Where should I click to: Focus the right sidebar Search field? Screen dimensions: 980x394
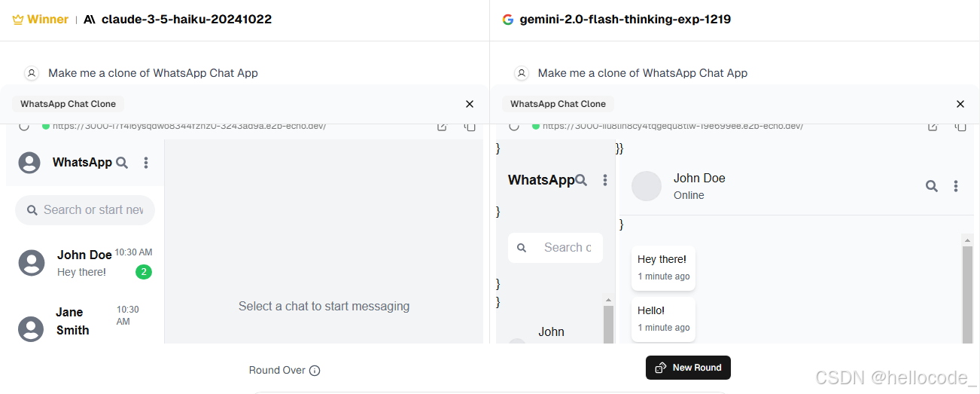(555, 248)
